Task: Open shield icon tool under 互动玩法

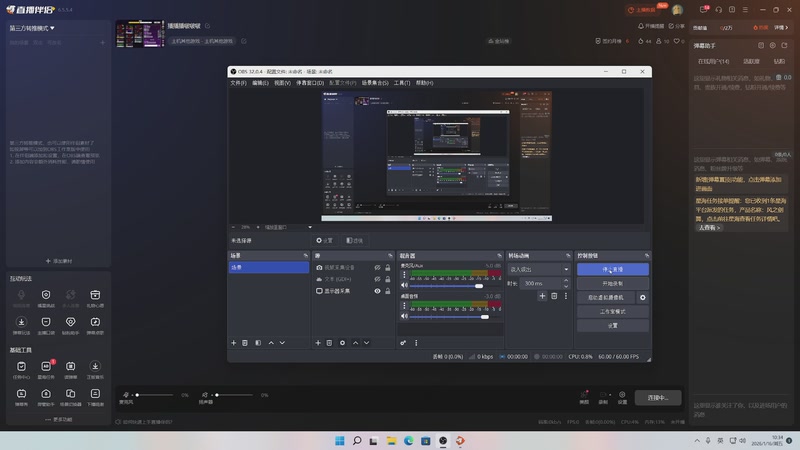Action: click(x=46, y=295)
